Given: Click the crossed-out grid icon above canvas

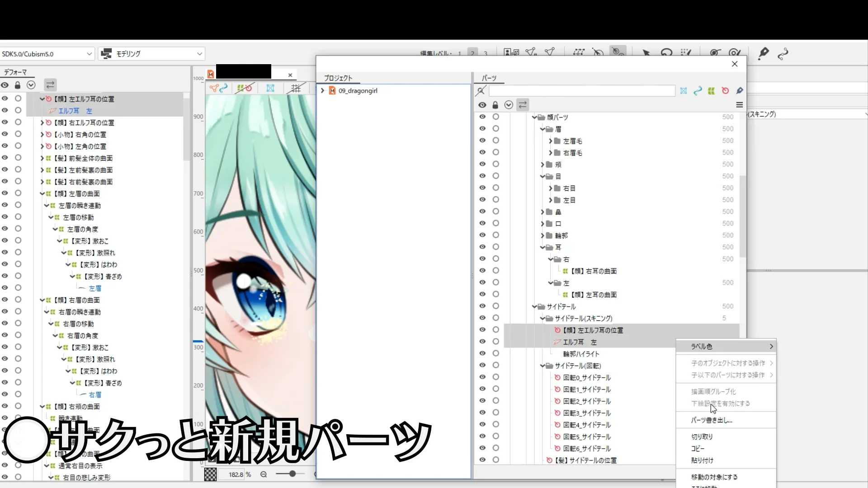Looking at the screenshot, I should pyautogui.click(x=296, y=88).
